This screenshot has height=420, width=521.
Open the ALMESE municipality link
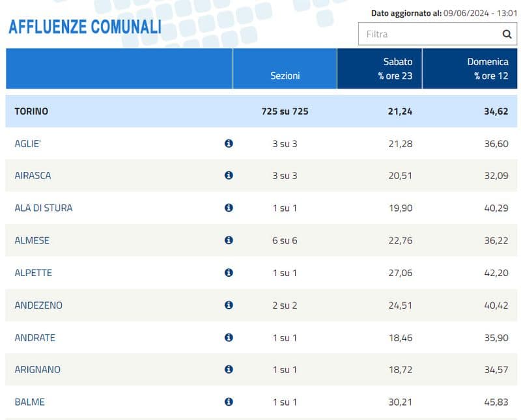[32, 240]
